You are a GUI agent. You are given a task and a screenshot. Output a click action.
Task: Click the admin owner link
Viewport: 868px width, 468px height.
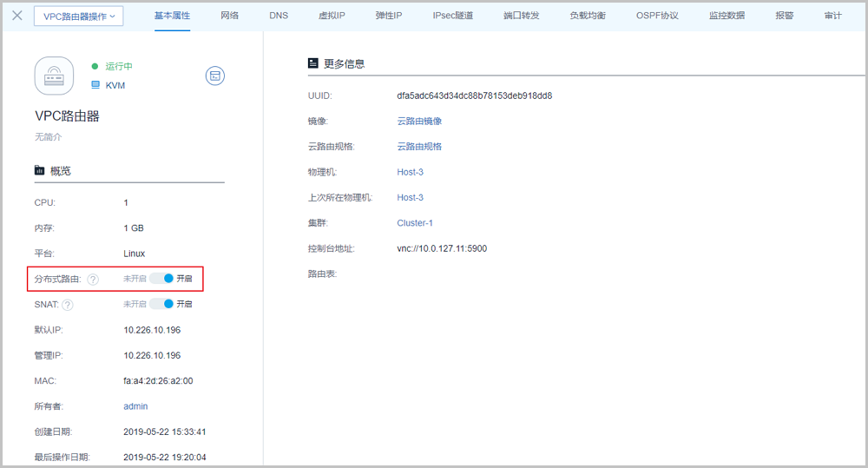point(135,406)
